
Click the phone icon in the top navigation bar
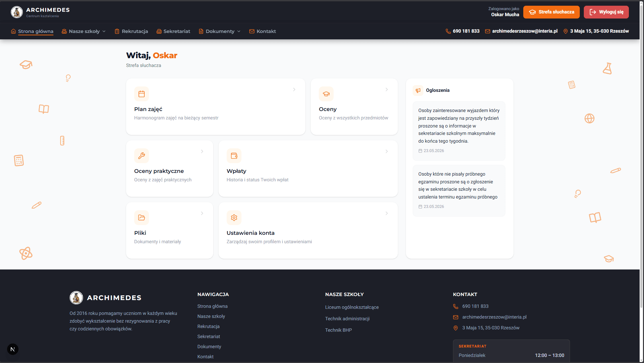click(x=448, y=31)
